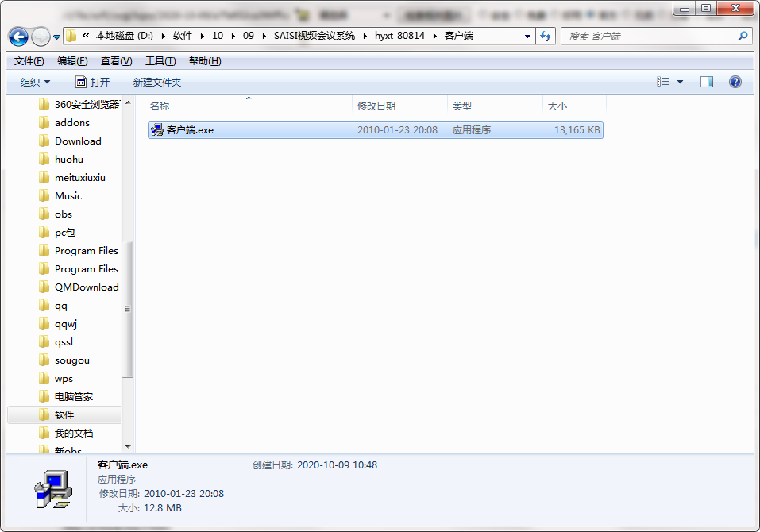Click the 电脑管家 folder icon
The width and height of the screenshot is (760, 532).
coord(44,397)
